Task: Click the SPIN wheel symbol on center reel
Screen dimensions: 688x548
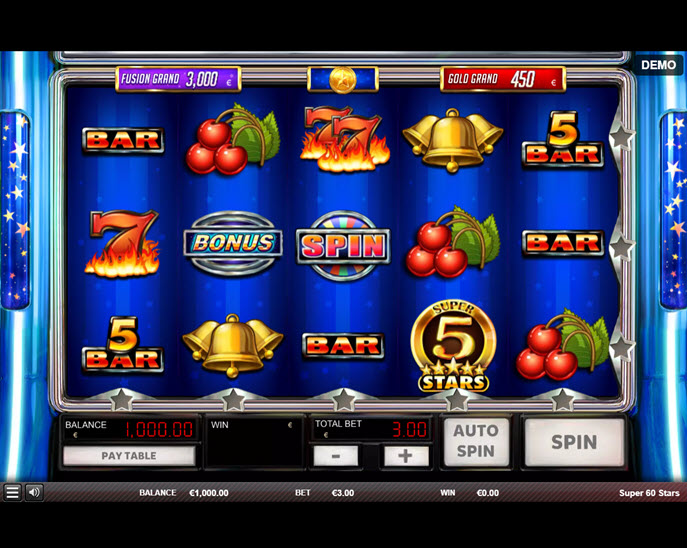Action: click(x=343, y=245)
